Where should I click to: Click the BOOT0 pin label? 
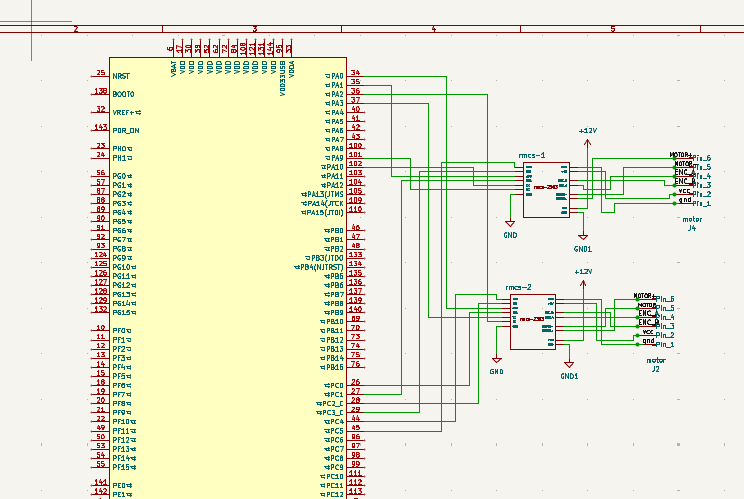123,94
